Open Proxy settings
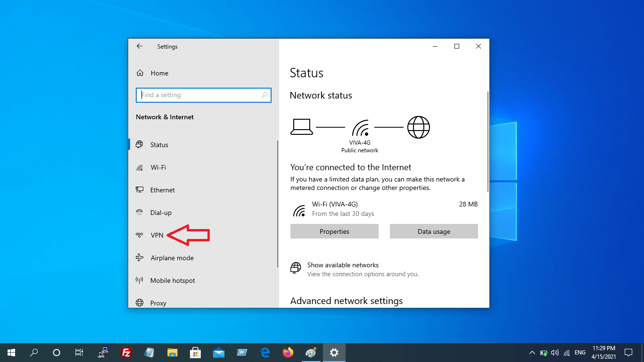This screenshot has width=644, height=362. [158, 303]
